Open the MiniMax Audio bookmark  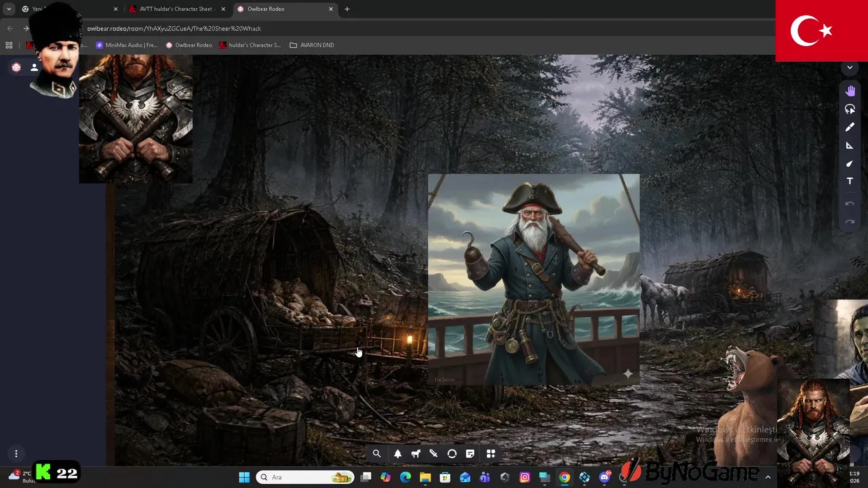(127, 45)
